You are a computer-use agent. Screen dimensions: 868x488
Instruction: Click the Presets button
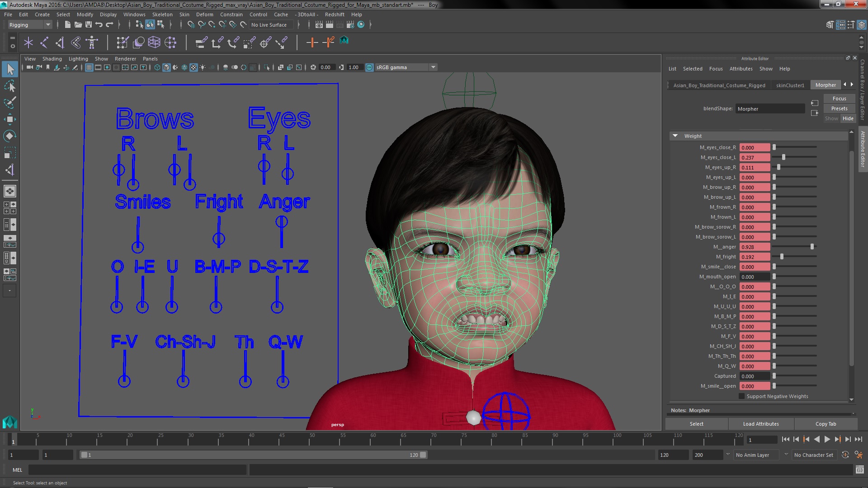(x=839, y=108)
